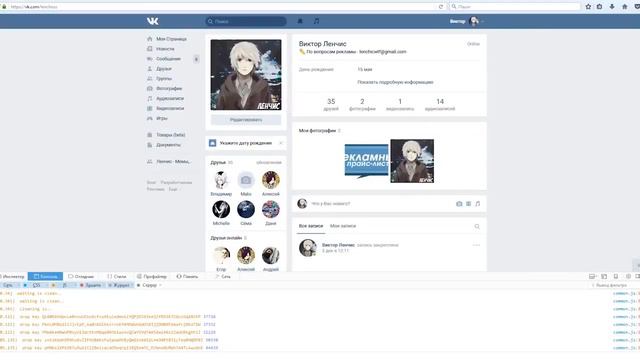Screen dimensions: 640x360
Task: Search wall posts with the magnifier icon
Action: tap(477, 227)
